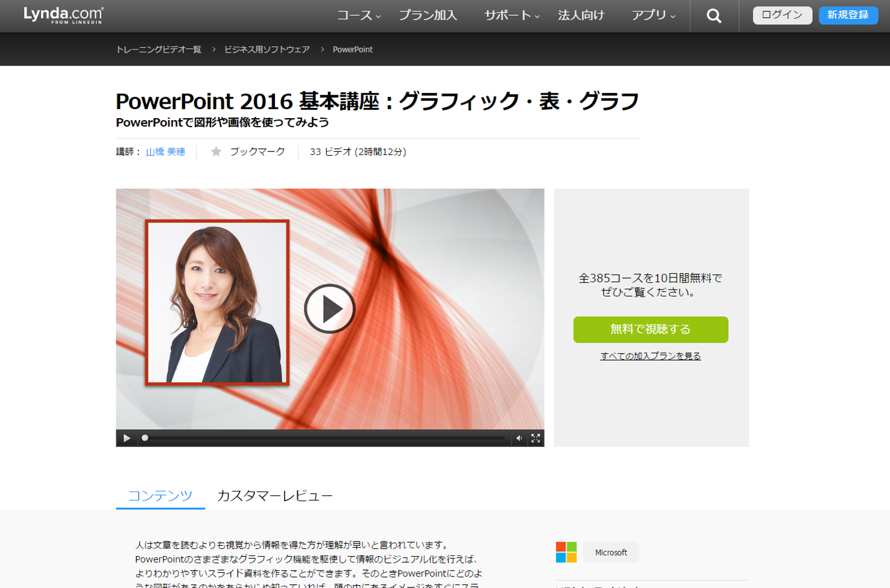Toggle the ブックマーク star
The height and width of the screenshot is (588, 890).
(216, 152)
